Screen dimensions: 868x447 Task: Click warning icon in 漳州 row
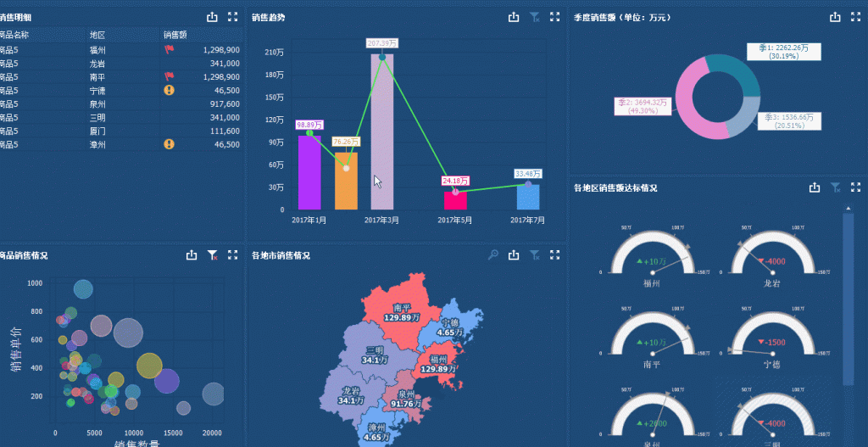click(169, 144)
